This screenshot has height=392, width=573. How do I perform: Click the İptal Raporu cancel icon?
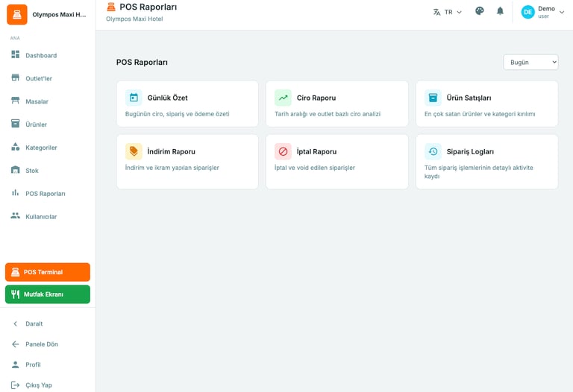pyautogui.click(x=283, y=151)
